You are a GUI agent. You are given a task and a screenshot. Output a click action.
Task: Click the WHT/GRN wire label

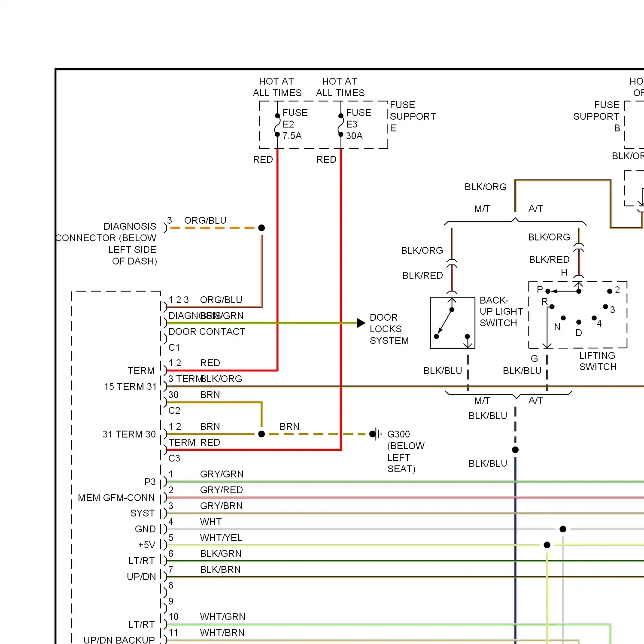coord(222,617)
